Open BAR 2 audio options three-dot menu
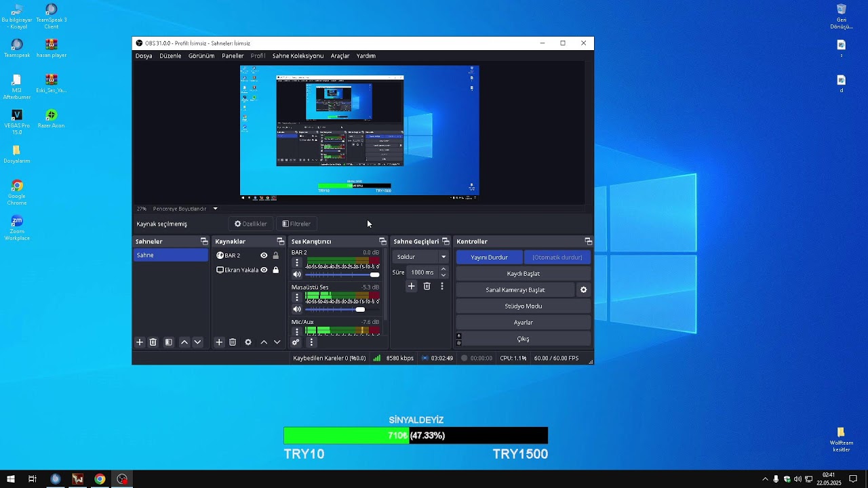This screenshot has width=868, height=488. (296, 262)
